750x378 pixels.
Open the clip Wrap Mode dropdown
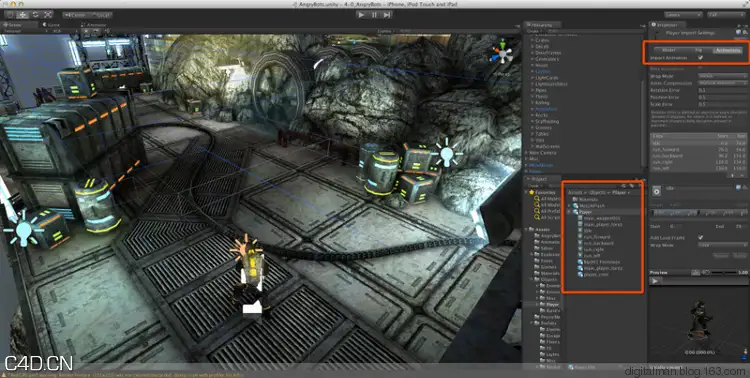point(722,245)
